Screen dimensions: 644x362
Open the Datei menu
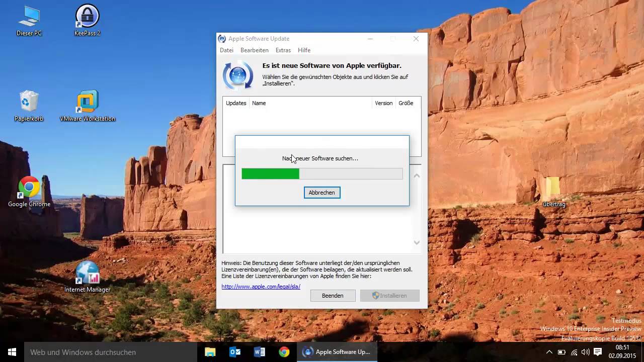tap(226, 50)
